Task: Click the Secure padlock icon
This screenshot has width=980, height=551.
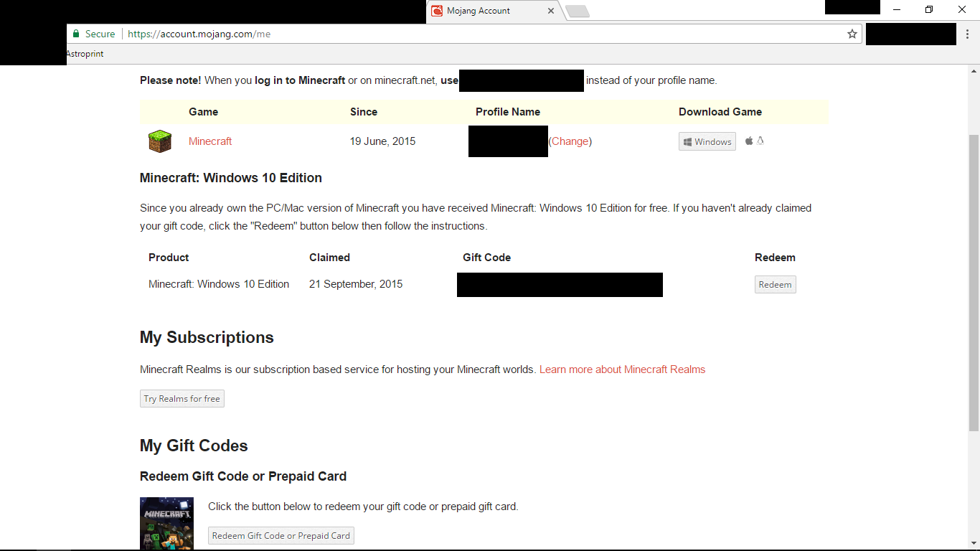Action: [76, 34]
